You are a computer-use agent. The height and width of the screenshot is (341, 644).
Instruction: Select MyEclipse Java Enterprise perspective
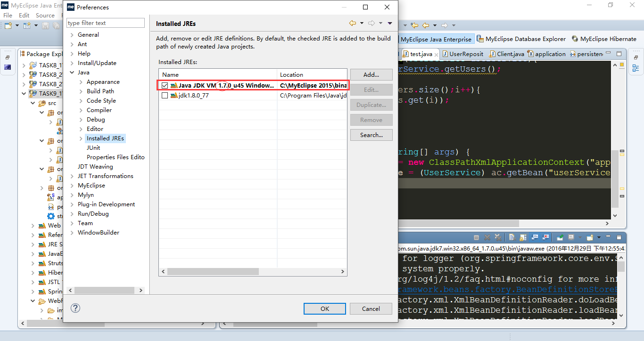click(435, 39)
